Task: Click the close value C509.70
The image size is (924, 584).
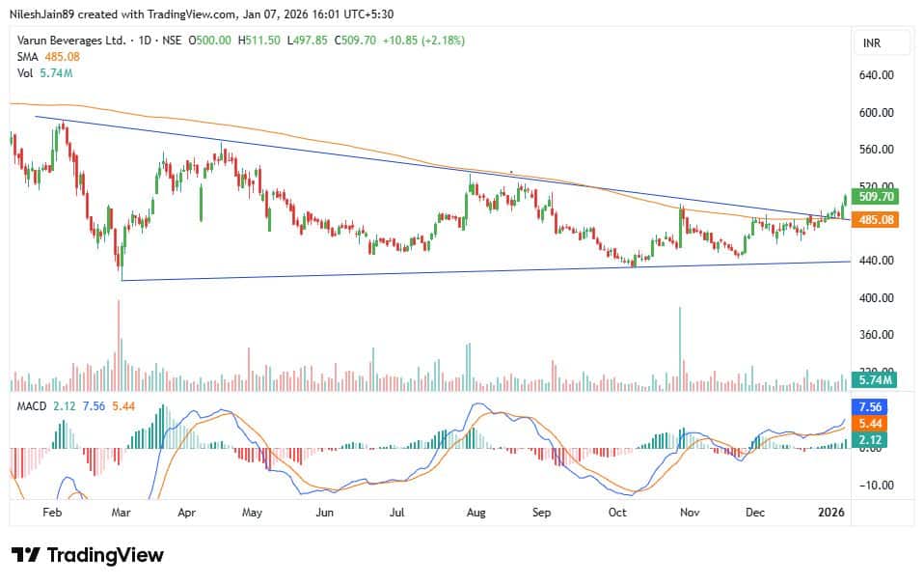Action: (355, 41)
